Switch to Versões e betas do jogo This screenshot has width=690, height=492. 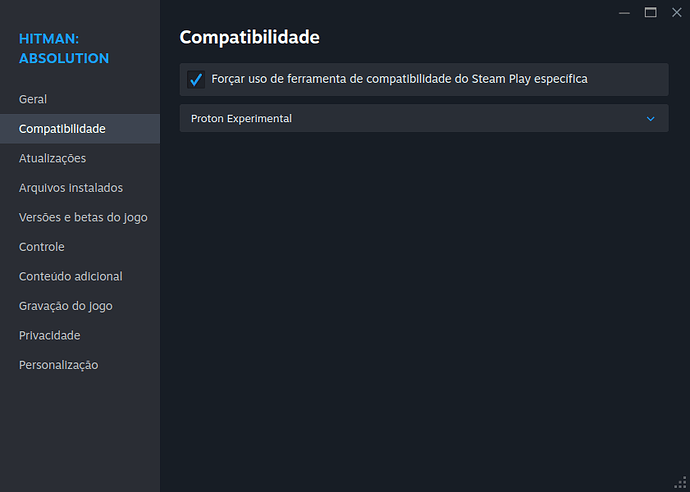80,217
